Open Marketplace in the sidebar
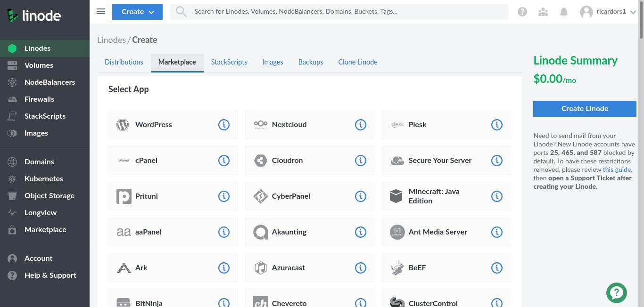The height and width of the screenshot is (307, 644). click(x=45, y=230)
